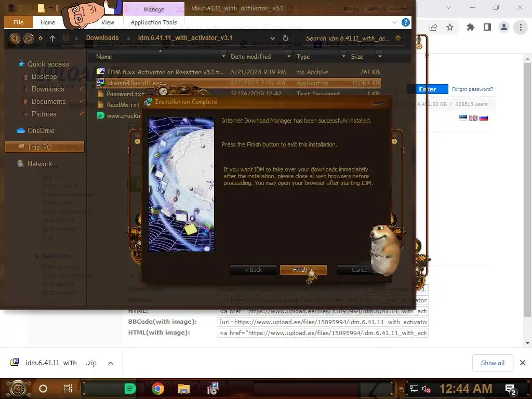Refresh the Explorer folder view
Image resolution: width=532 pixels, height=399 pixels.
click(286, 38)
